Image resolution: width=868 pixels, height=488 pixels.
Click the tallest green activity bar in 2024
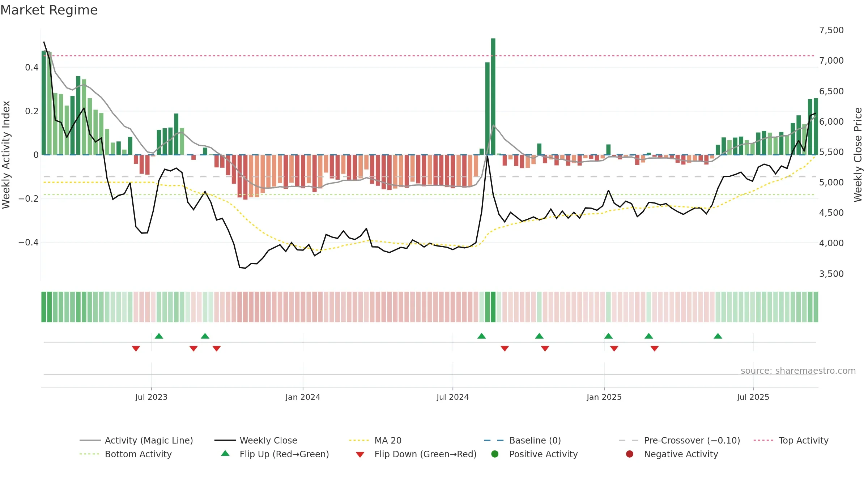(493, 97)
